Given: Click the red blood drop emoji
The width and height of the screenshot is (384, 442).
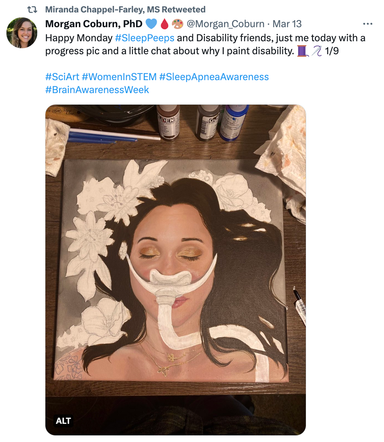Looking at the screenshot, I should click(x=164, y=24).
